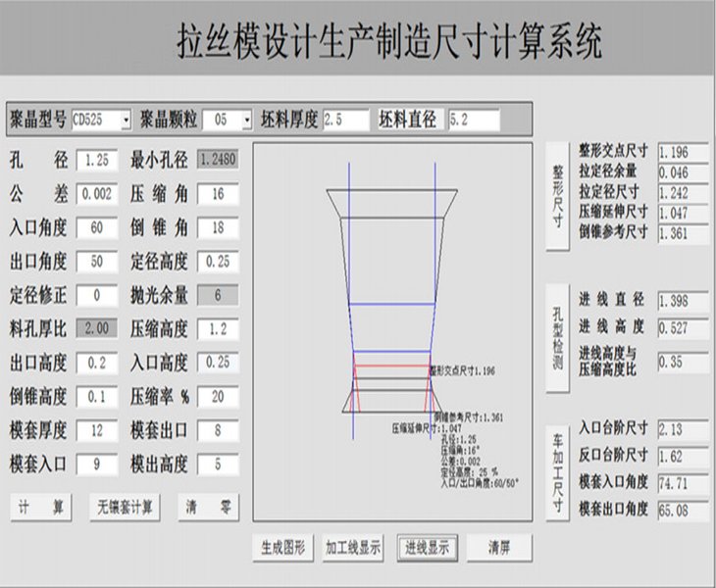Click the 清屏 button
This screenshot has height=588, width=716.
click(x=499, y=548)
